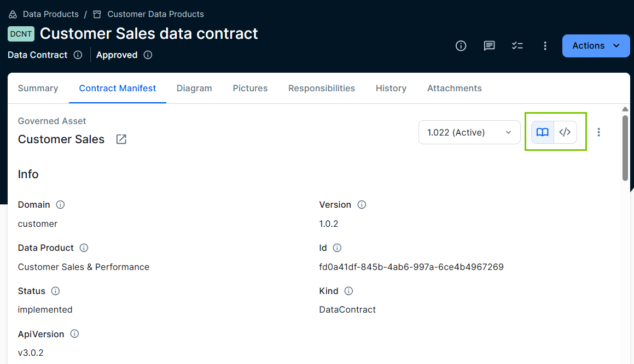The width and height of the screenshot is (634, 364).
Task: Open the three-dot menu beside Actions button
Action: coord(545,46)
